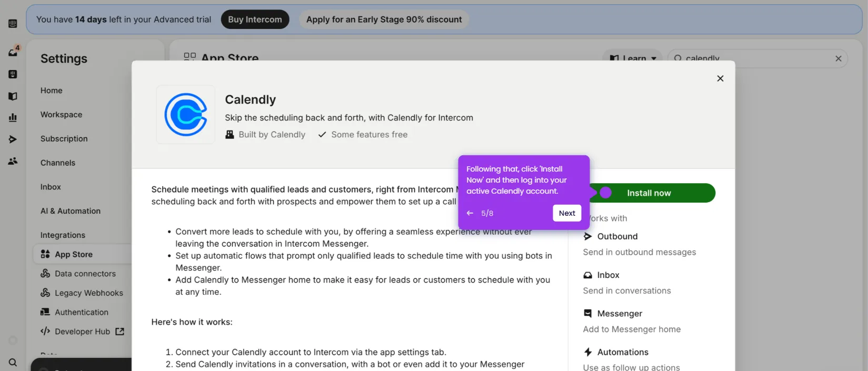Click the Inbox works-with icon
The width and height of the screenshot is (868, 371).
tap(587, 275)
